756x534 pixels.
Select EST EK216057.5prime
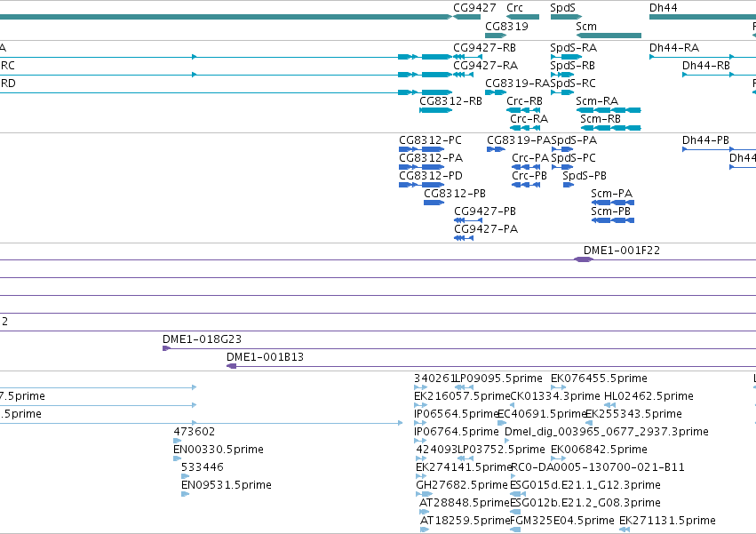click(462, 396)
